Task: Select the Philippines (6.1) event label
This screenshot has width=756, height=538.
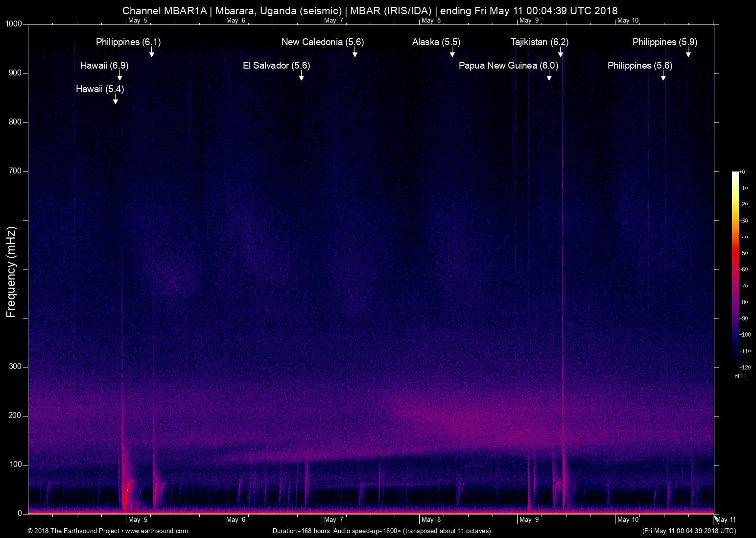Action: pyautogui.click(x=128, y=42)
